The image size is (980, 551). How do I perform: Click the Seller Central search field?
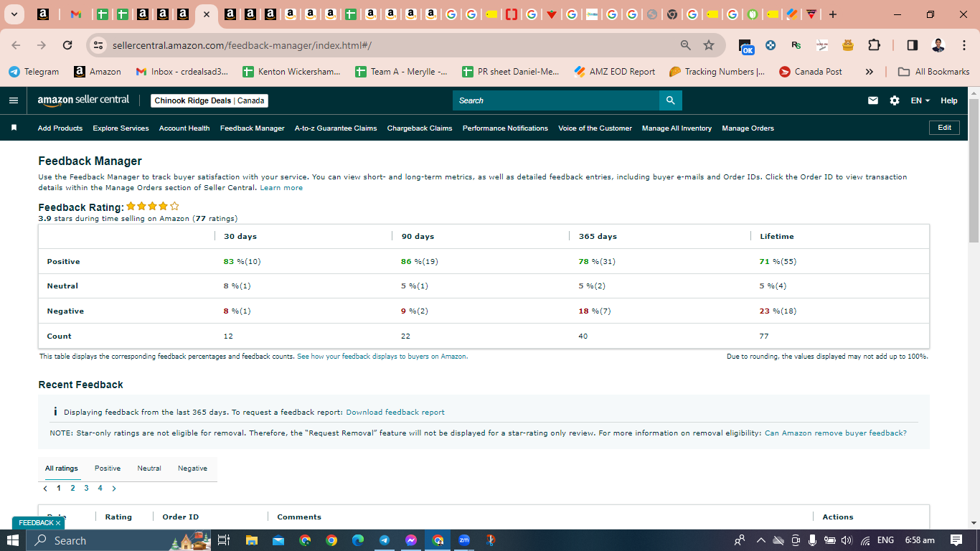(x=556, y=100)
